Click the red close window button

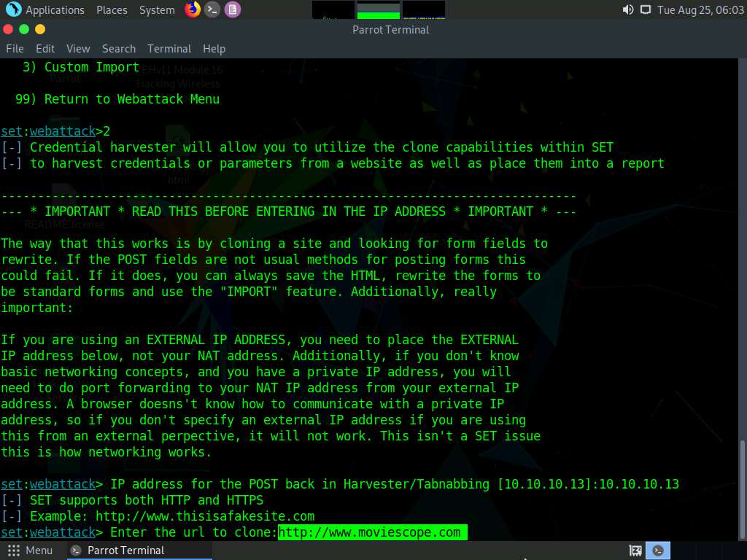point(8,29)
